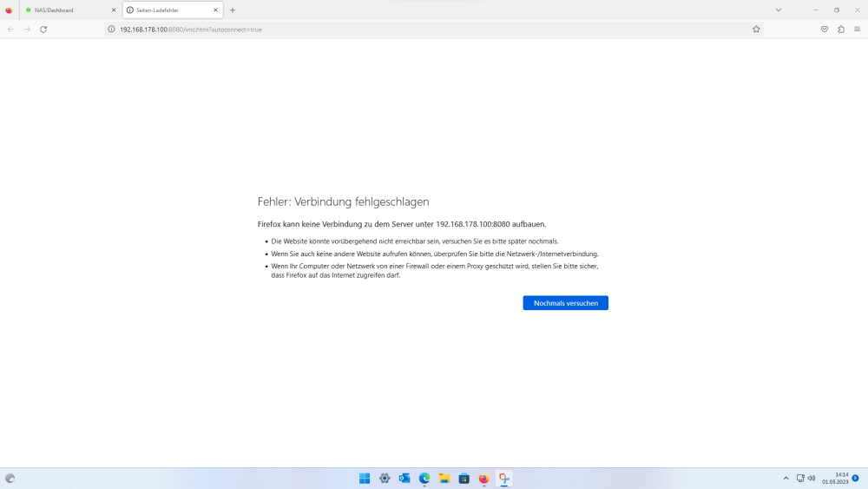
Task: Open the notification center badge
Action: click(855, 478)
